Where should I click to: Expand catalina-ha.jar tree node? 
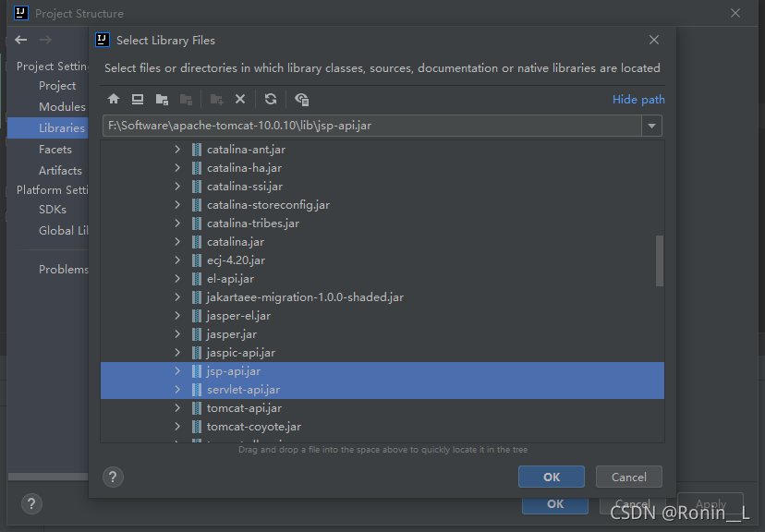[177, 168]
